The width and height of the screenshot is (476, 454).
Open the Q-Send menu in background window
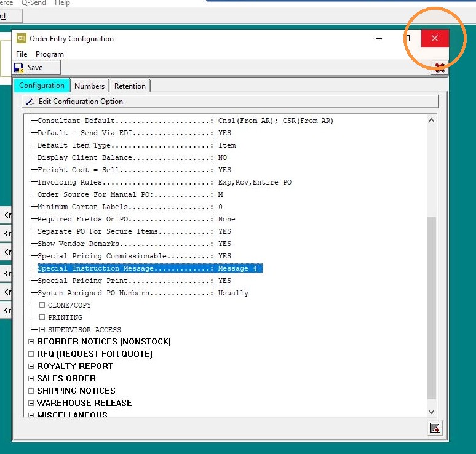coord(34,2)
